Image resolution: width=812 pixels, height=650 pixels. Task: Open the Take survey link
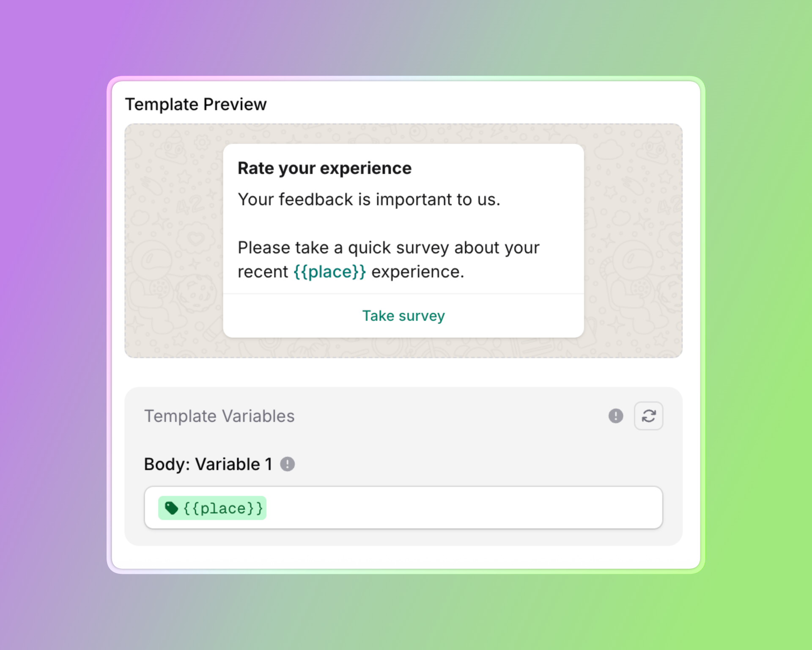403,315
